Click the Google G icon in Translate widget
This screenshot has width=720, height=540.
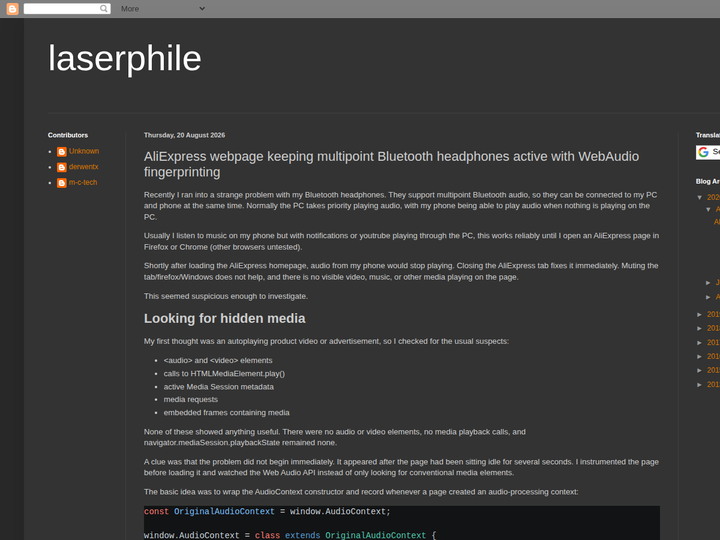click(703, 152)
